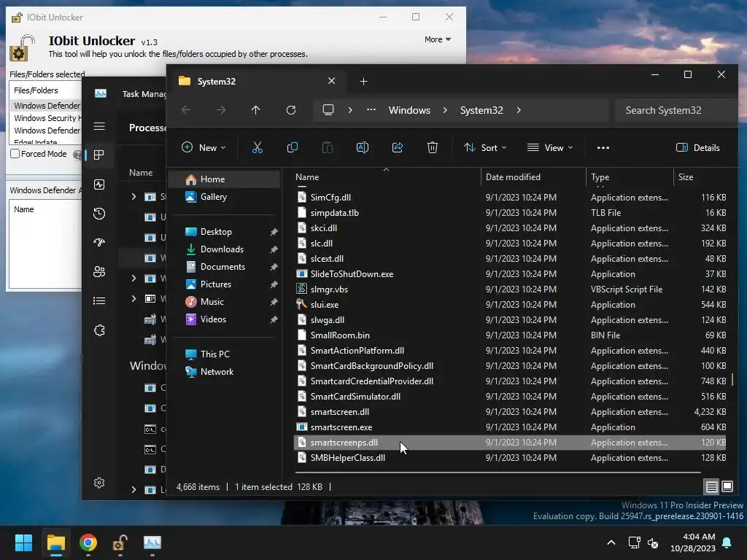The height and width of the screenshot is (560, 747).
Task: Click the Forward navigation arrow in Explorer
Action: (221, 110)
